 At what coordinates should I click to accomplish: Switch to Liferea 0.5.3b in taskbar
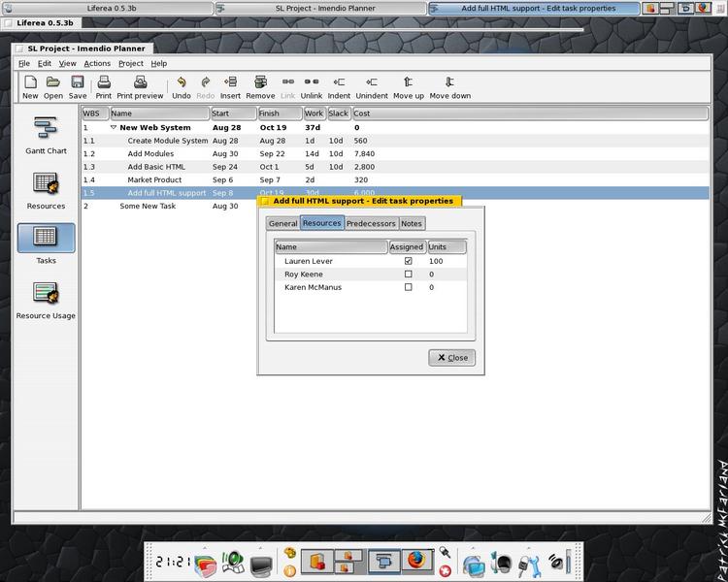pos(107,8)
